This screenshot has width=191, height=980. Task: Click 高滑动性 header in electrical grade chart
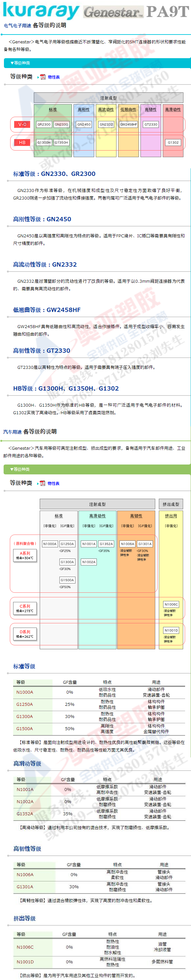tap(173, 109)
